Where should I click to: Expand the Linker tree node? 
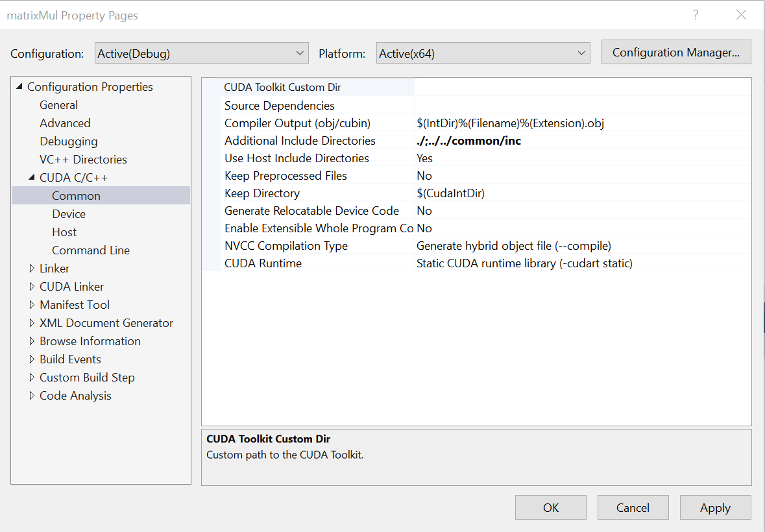coord(32,268)
